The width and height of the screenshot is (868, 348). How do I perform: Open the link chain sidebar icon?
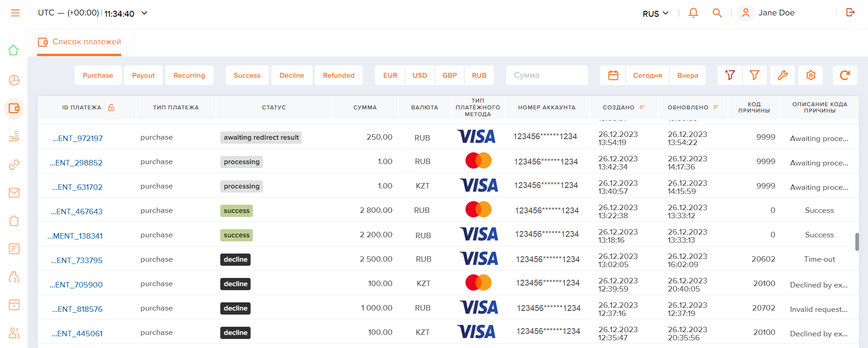click(14, 165)
